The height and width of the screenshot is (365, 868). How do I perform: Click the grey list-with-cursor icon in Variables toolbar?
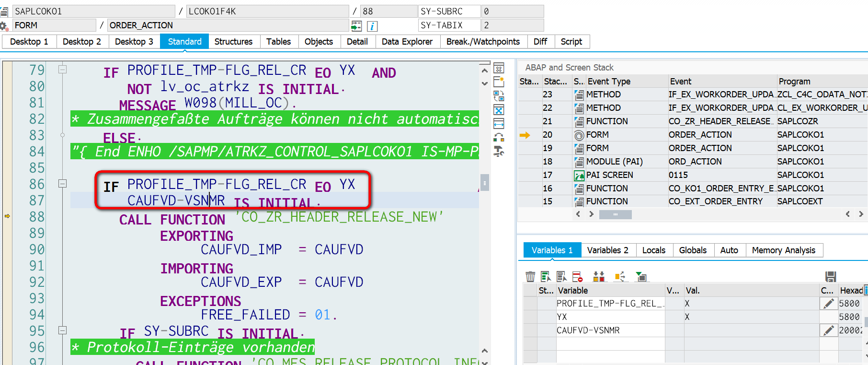click(x=561, y=277)
